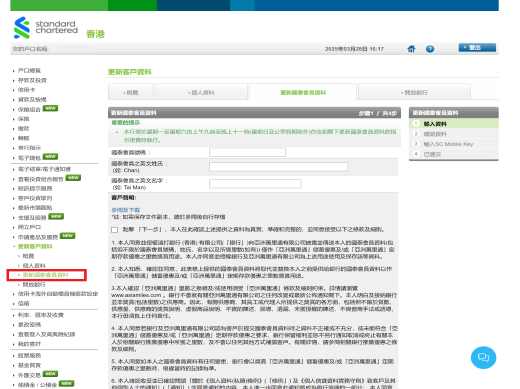Open 戶口總覽 in sidebar
Screen dimensions: 520x389
point(29,70)
